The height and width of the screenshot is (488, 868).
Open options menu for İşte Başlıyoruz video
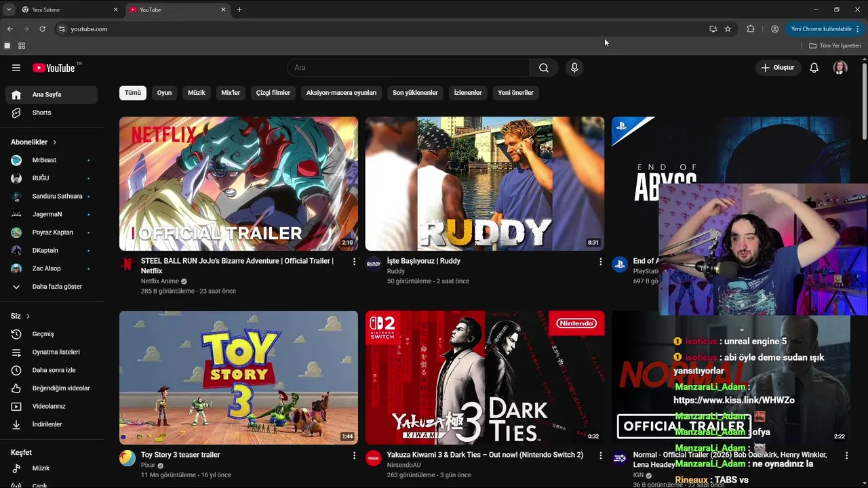pos(600,262)
